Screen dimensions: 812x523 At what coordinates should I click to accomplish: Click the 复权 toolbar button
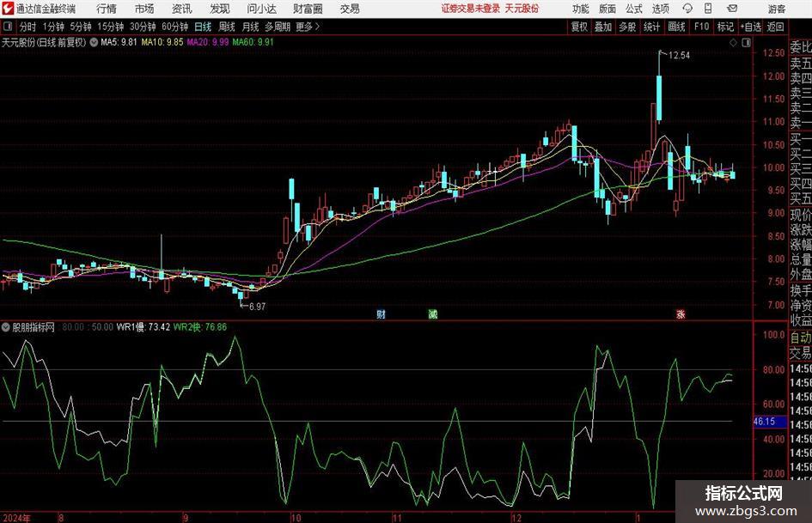(x=579, y=27)
